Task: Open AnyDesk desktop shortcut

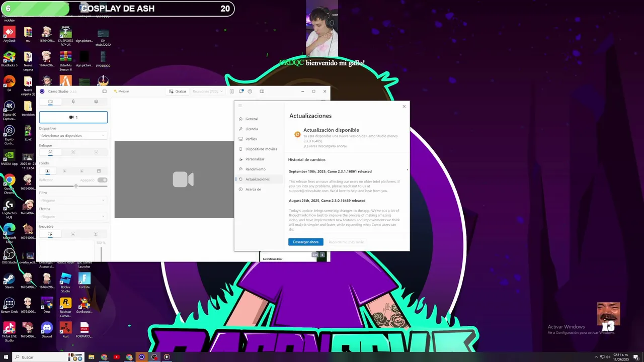Action: (9, 35)
